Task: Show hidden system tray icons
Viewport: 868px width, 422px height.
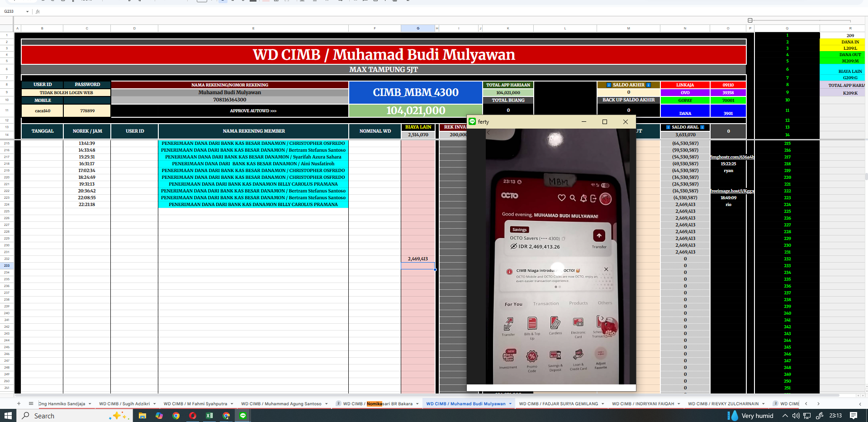Action: click(785, 416)
